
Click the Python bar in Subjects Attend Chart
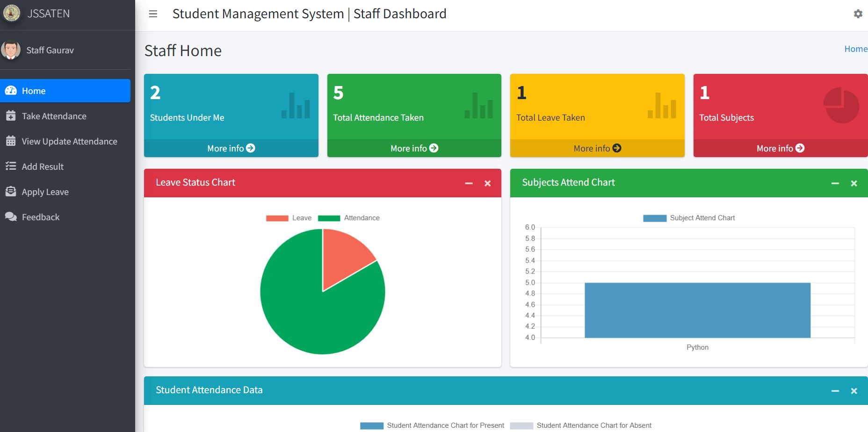pyautogui.click(x=697, y=309)
